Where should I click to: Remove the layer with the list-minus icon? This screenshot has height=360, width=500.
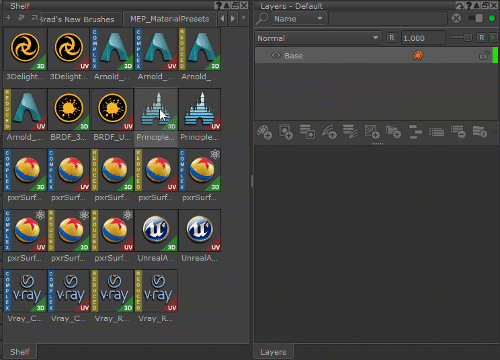(x=458, y=132)
